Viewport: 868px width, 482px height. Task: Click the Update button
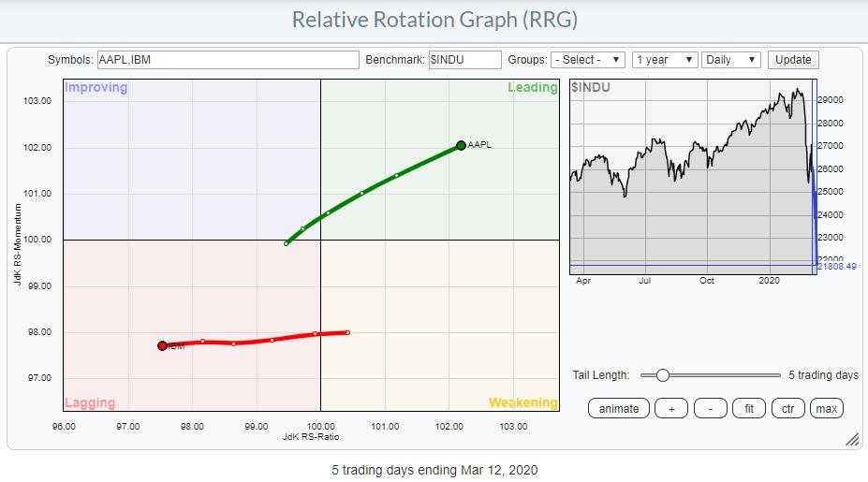click(792, 60)
